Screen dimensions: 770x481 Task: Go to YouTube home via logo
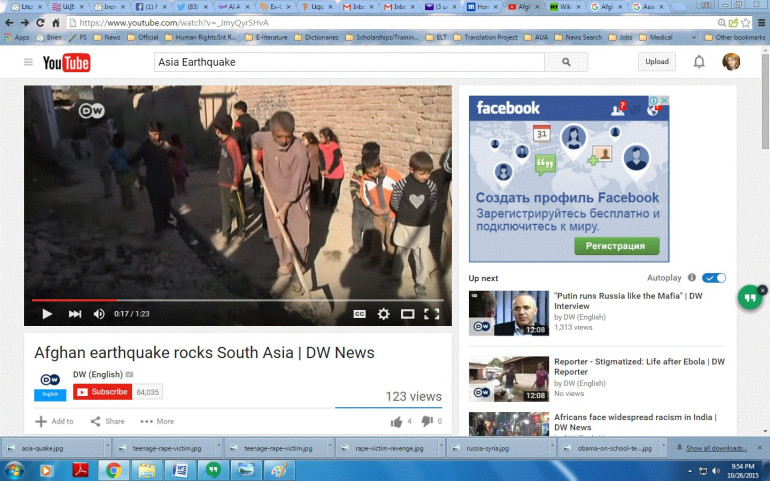pyautogui.click(x=66, y=63)
